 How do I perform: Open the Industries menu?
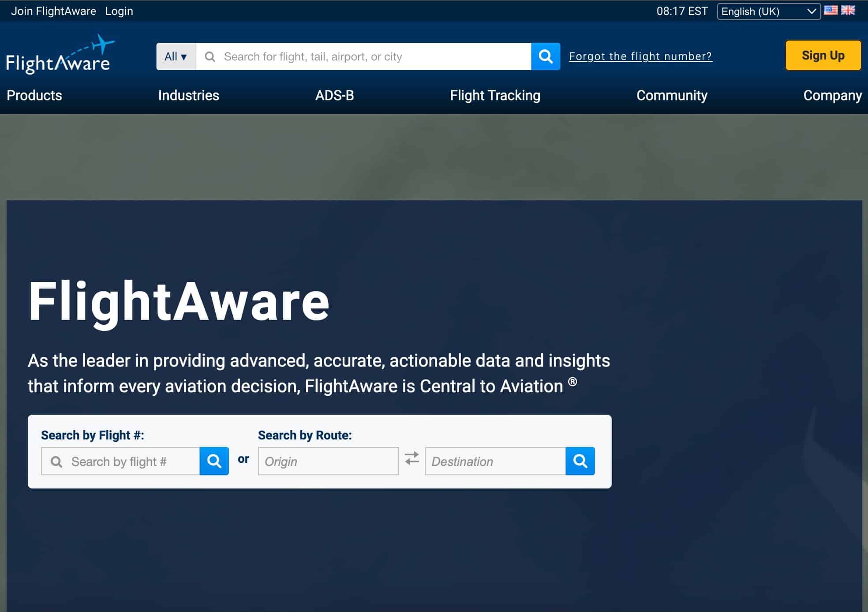(188, 95)
